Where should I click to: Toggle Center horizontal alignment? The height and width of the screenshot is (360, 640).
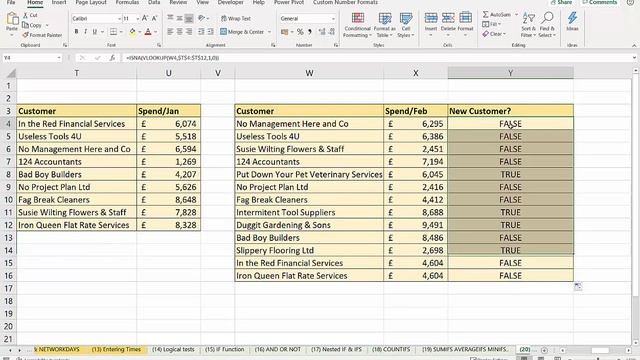(x=180, y=32)
